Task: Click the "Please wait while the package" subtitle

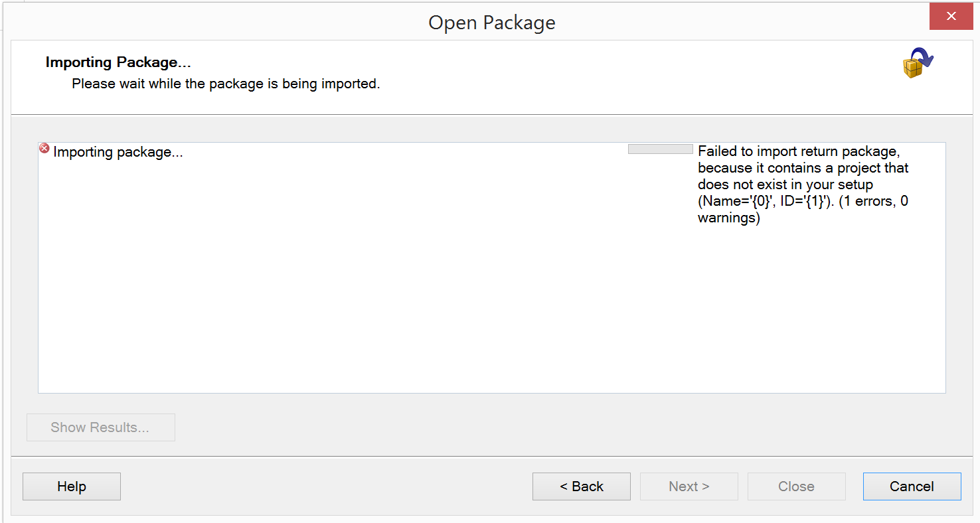Action: [226, 84]
